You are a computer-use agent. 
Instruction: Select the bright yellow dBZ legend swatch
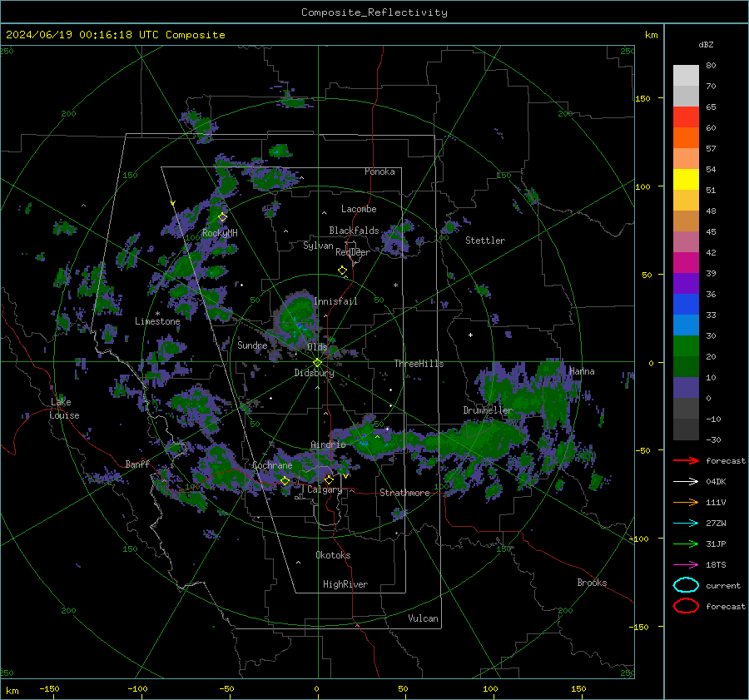pyautogui.click(x=686, y=179)
